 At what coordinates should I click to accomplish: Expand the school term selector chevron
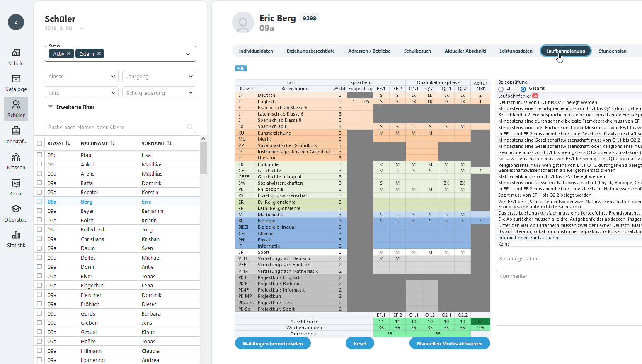point(82,29)
